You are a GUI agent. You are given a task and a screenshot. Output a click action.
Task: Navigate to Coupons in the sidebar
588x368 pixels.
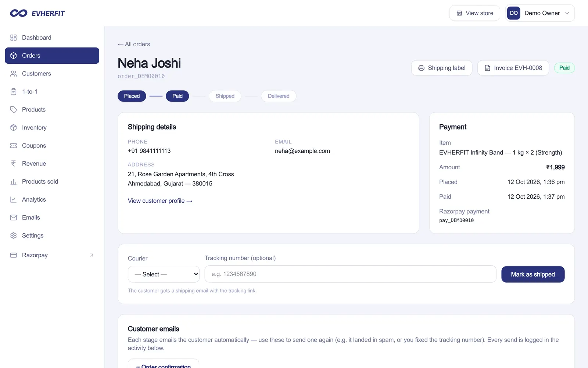[52, 146]
